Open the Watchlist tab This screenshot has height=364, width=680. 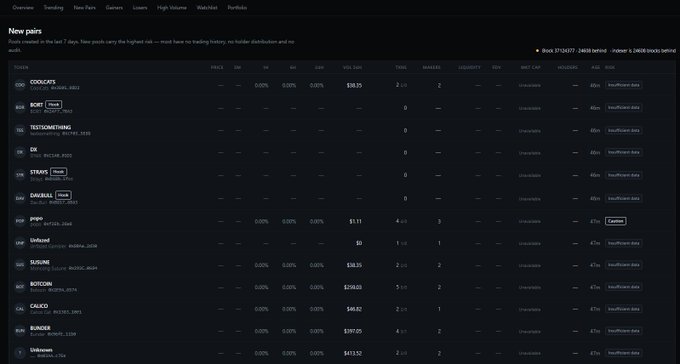tap(207, 8)
